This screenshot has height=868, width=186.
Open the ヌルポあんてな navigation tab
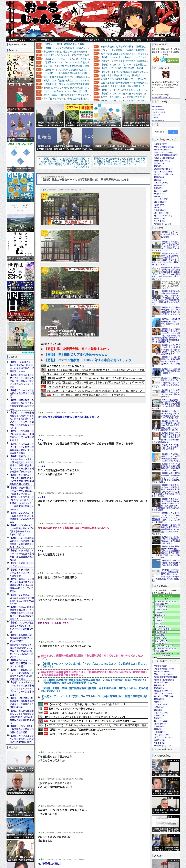coord(112,40)
